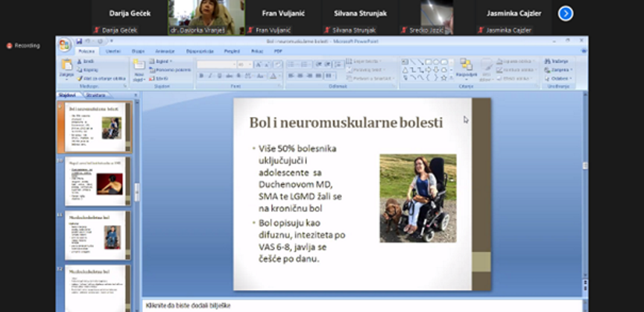This screenshot has height=312, width=644.
Task: Select the triangle shape in shapes gallery
Action: [404, 70]
